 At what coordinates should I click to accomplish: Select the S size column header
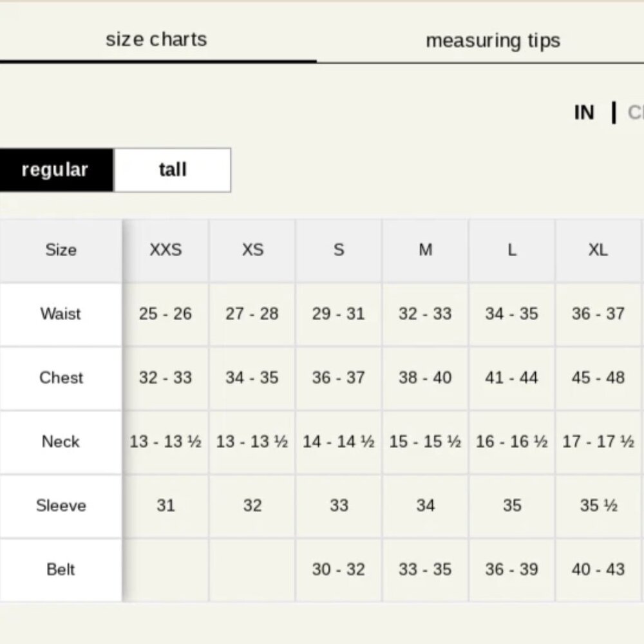click(x=339, y=250)
